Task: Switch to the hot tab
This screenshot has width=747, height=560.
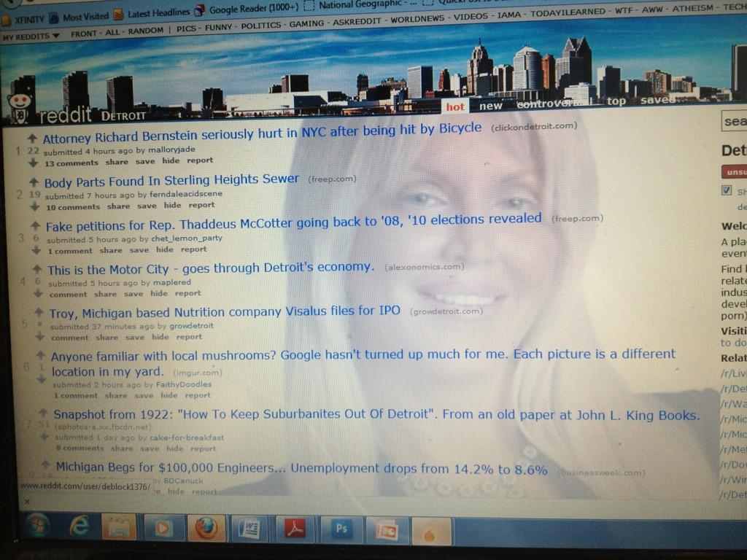Action: tap(455, 106)
